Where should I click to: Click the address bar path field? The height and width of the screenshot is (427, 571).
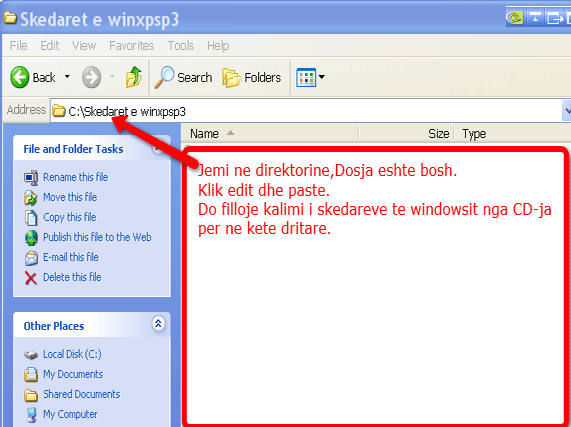tap(306, 111)
